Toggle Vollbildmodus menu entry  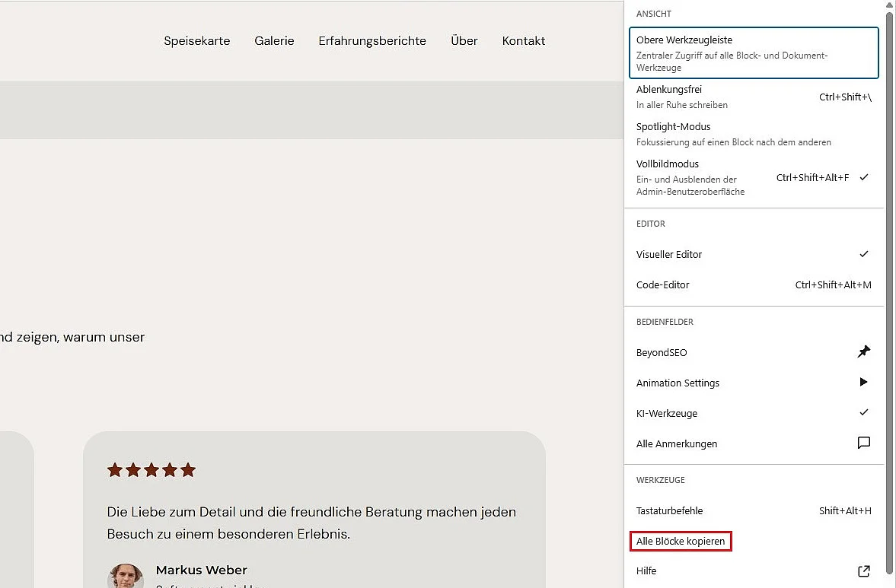[x=754, y=177]
